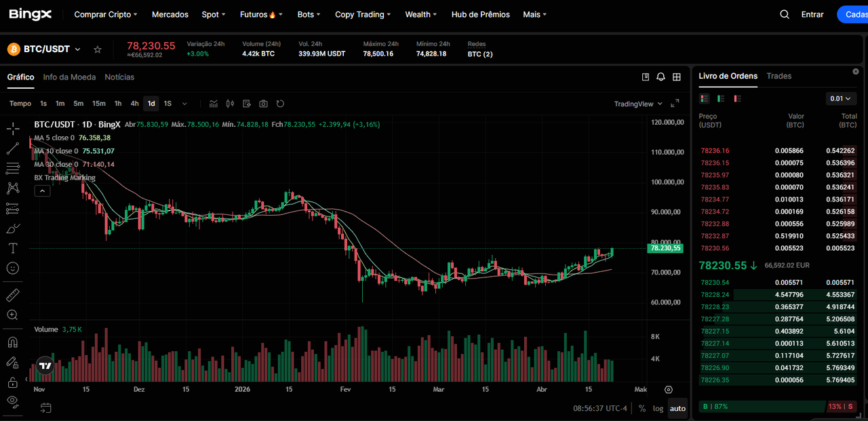Toggle magnet mode for drawings
Viewport: 868px width, 421px height.
point(12,342)
